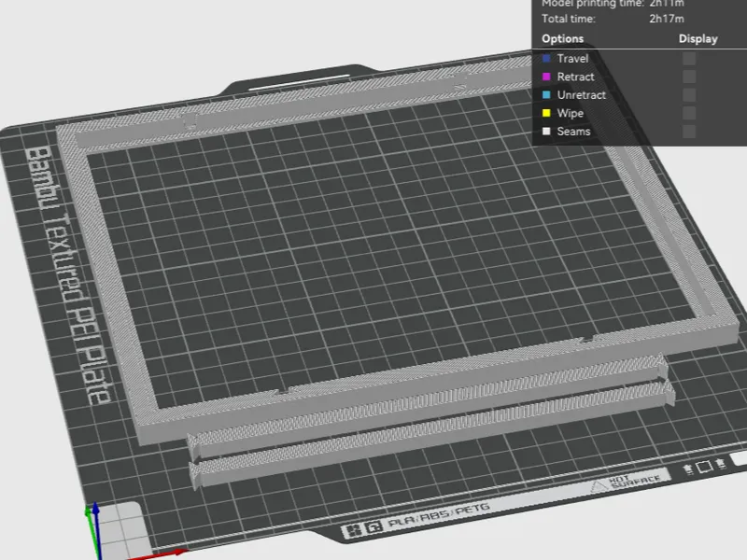Screen dimensions: 747x560
Task: Check the Seams display box
Action: pyautogui.click(x=689, y=131)
